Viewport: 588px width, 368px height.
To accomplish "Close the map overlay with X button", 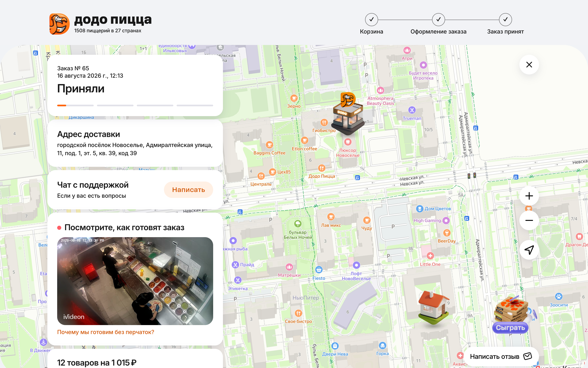I will [x=529, y=64].
